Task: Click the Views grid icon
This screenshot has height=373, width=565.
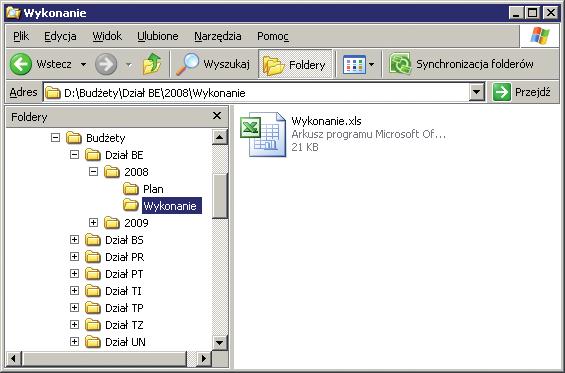Action: click(x=354, y=65)
